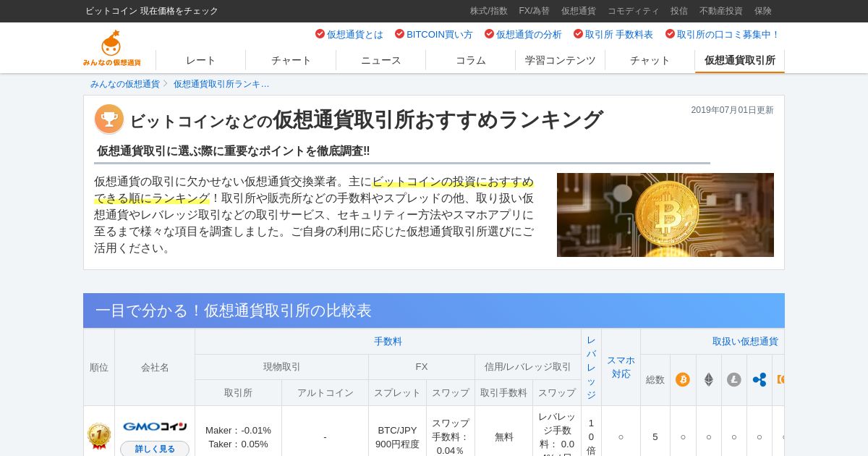868x456 pixels.
Task: Click the gold rank 1 medal badge
Action: [99, 436]
